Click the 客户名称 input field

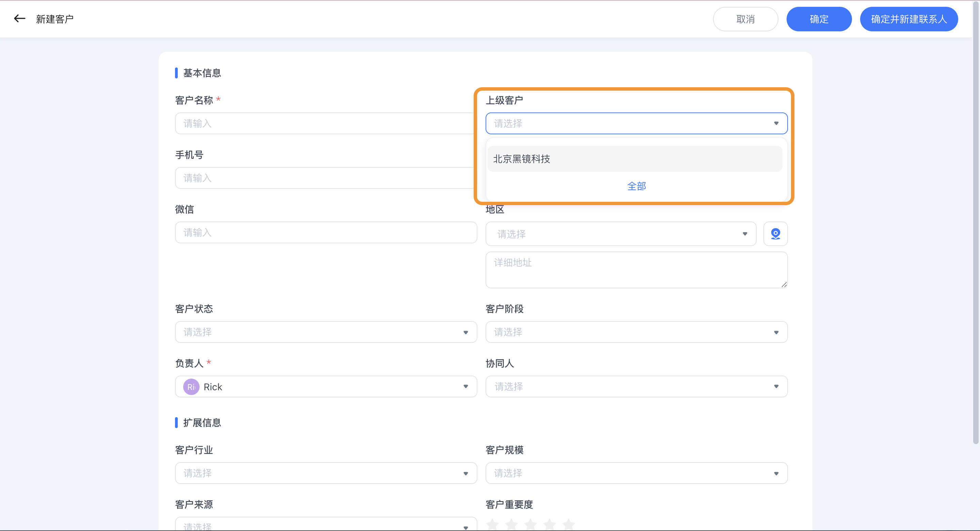coord(326,123)
